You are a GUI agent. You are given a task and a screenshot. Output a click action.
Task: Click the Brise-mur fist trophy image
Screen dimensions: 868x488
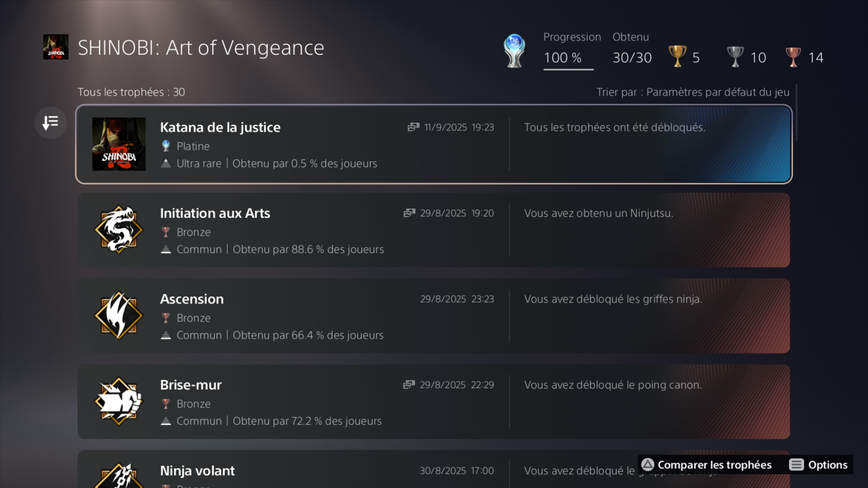119,401
